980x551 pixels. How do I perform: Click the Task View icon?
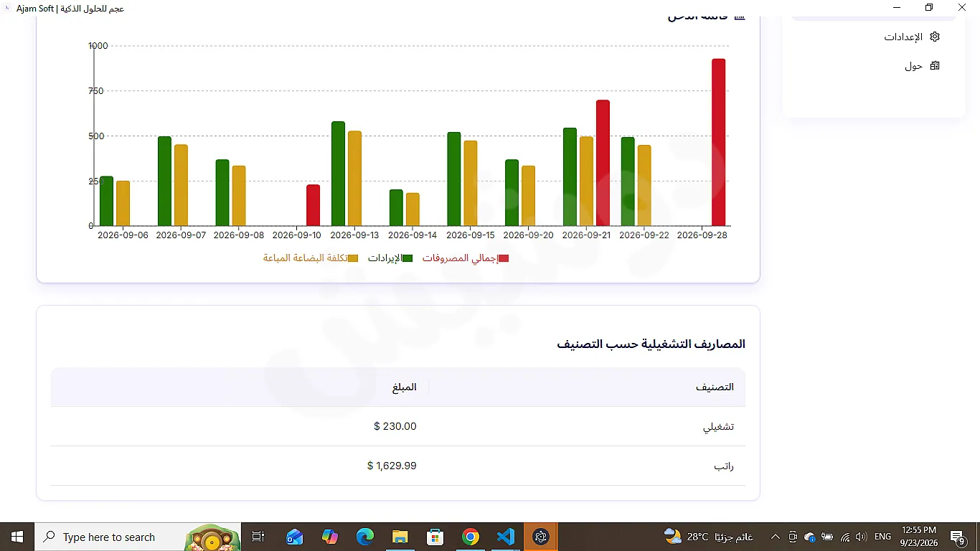(x=259, y=537)
